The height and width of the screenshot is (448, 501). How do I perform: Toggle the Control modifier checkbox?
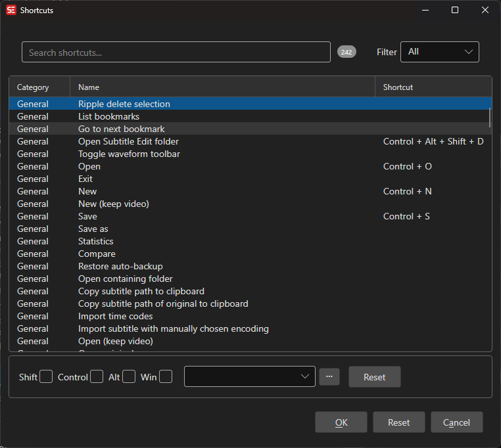(x=97, y=377)
